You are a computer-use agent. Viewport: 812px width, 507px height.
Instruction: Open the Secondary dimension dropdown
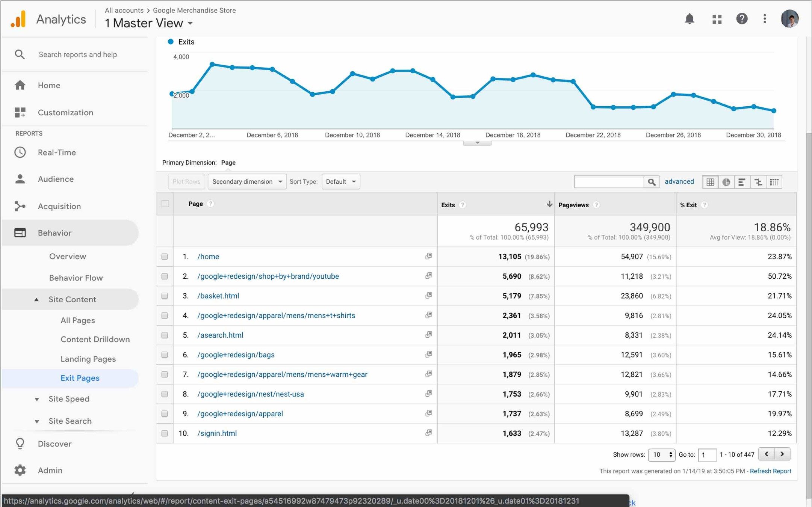click(x=247, y=182)
